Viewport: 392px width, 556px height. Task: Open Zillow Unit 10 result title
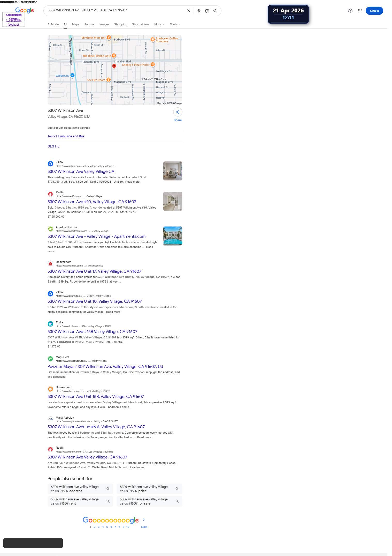[x=95, y=301]
